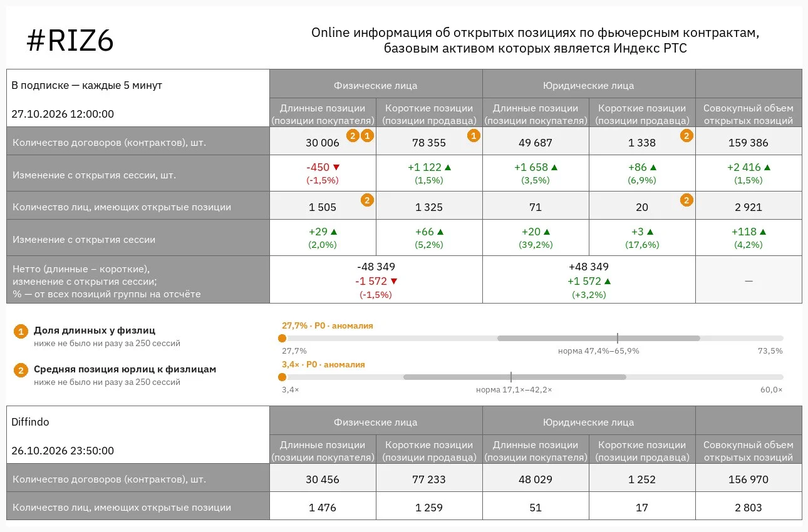Click the green up arrow beside +2 416
The image size is (808, 532).
(767, 168)
